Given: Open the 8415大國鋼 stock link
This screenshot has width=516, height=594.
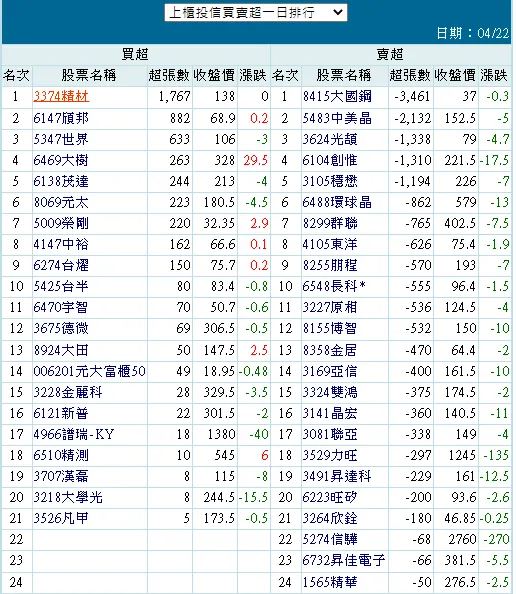Looking at the screenshot, I should click(x=337, y=97).
